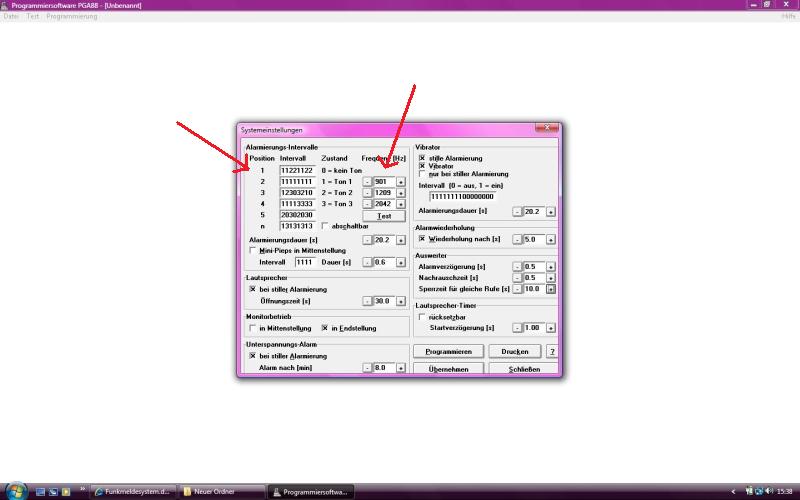Increase Öffnungszeit with the plus button
Viewport: 800px width, 500px height.
pyautogui.click(x=401, y=301)
